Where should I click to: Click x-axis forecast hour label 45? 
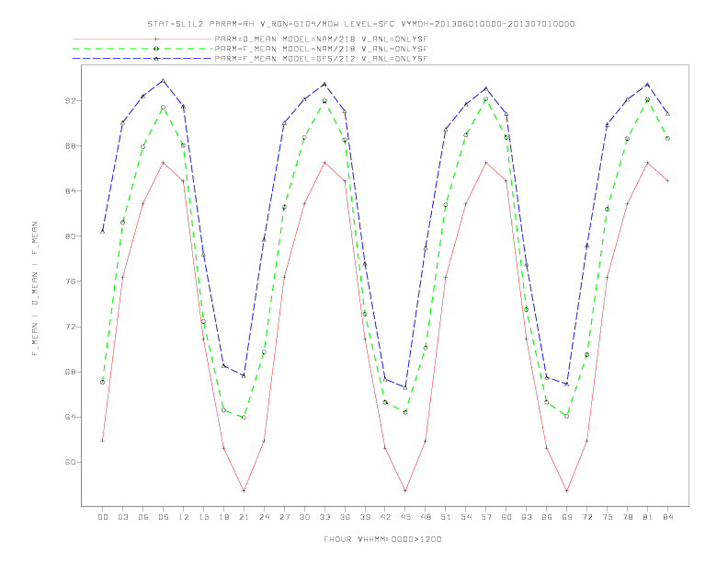click(x=405, y=517)
